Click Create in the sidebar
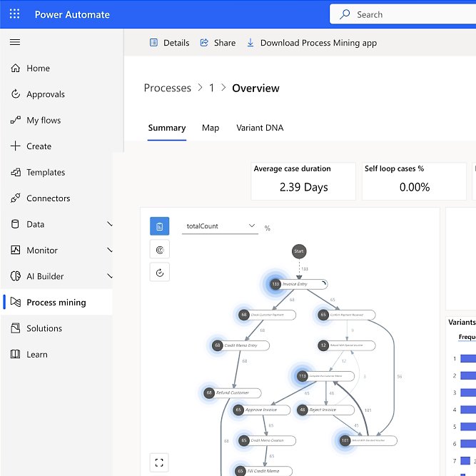Screen dimensions: 476x476 pos(31,146)
